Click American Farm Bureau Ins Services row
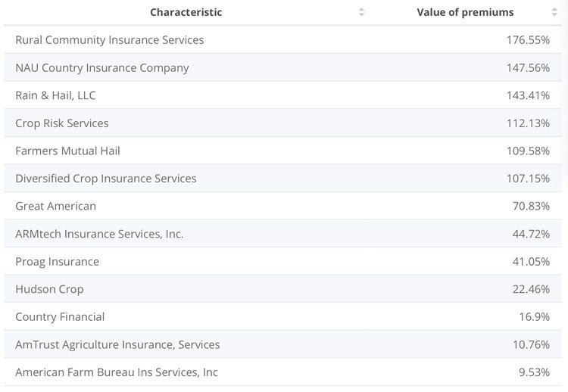Screen dimensions: 568x392 coord(117,372)
